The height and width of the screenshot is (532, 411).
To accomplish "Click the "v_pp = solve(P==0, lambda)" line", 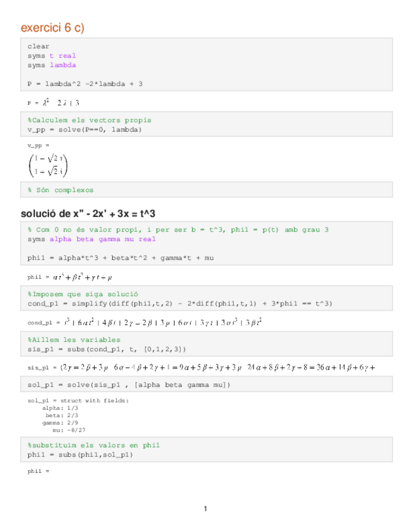I will [x=85, y=129].
